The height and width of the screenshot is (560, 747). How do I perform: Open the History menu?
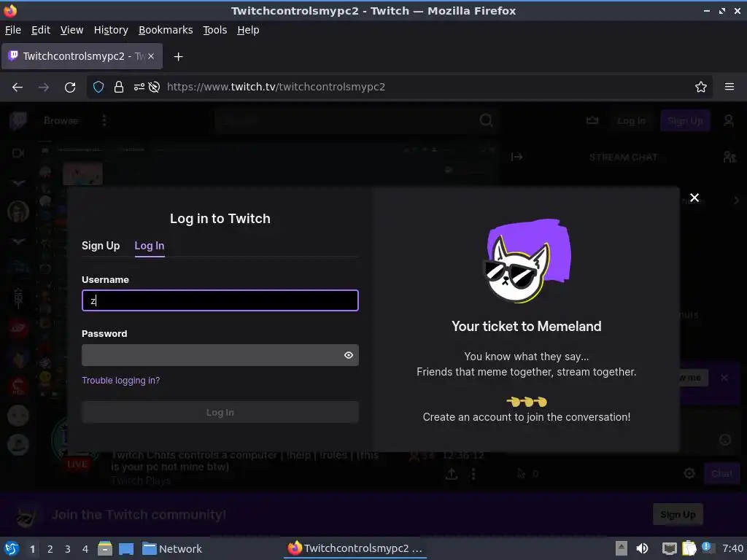pos(111,30)
